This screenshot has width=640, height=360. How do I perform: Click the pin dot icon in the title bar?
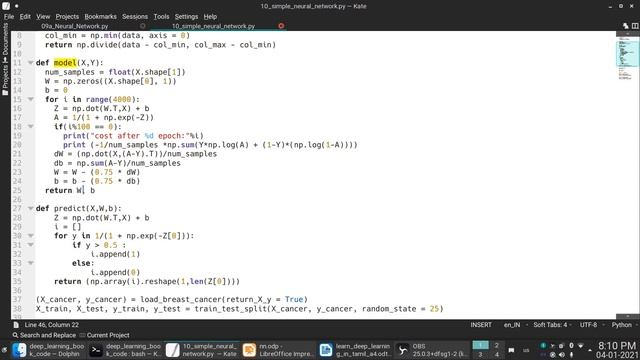point(17,7)
